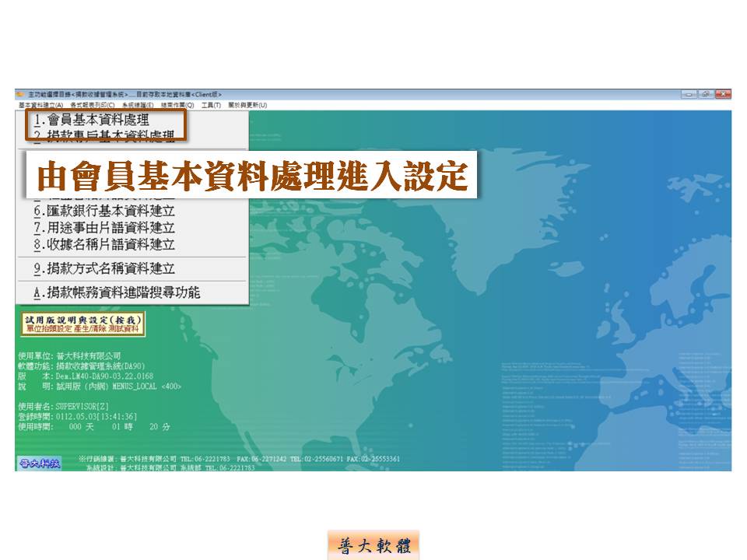The width and height of the screenshot is (747, 560).
Task: Open the 結束作業(Q) menu
Action: pyautogui.click(x=177, y=105)
